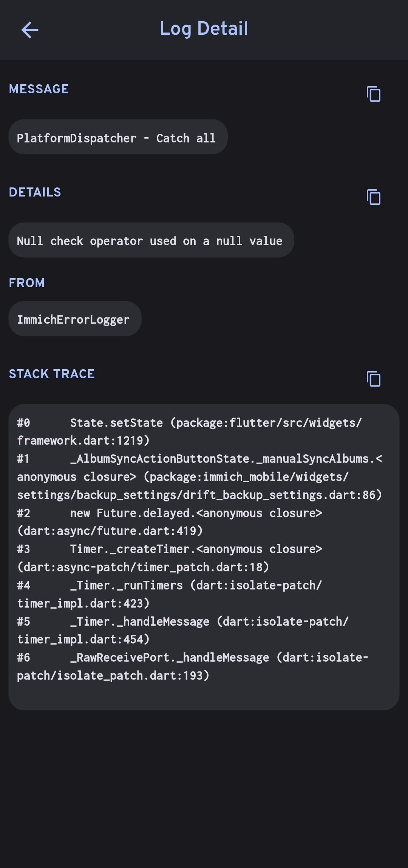Viewport: 408px width, 868px height.
Task: Copy the DETAILS text to clipboard
Action: [373, 197]
